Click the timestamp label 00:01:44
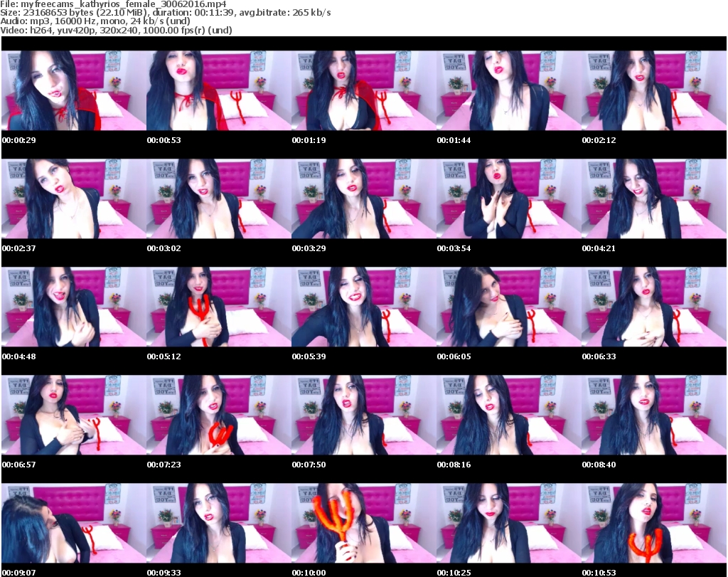Viewport: 728px width, 577px height. click(x=454, y=140)
